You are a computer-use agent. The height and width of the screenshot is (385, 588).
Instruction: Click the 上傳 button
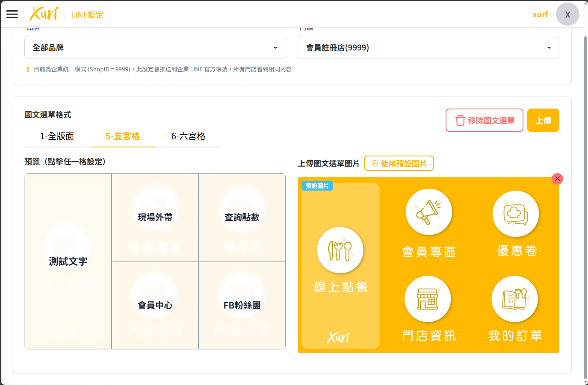click(x=543, y=120)
